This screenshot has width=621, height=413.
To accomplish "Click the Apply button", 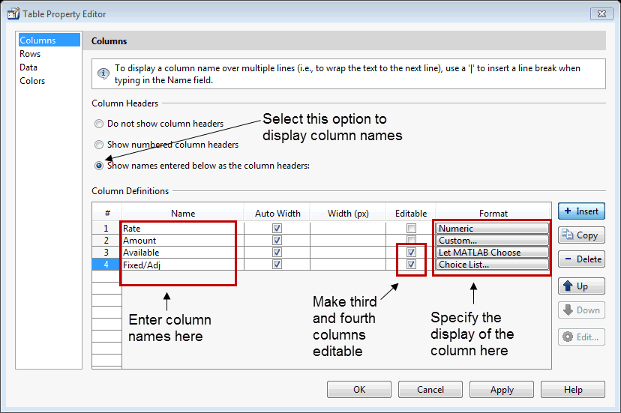I will coord(502,389).
